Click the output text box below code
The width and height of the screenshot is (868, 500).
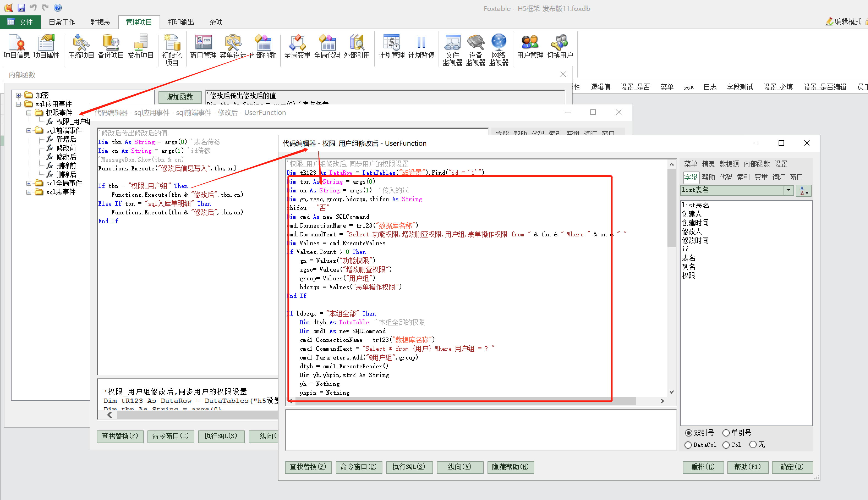point(481,430)
